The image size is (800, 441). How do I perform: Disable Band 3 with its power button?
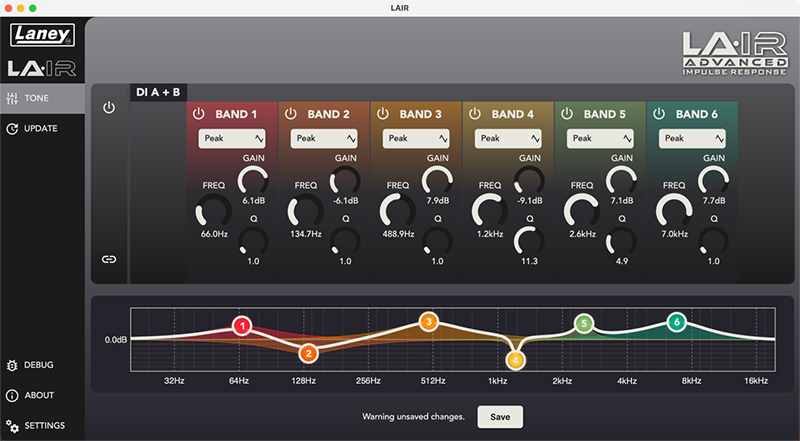(x=383, y=114)
